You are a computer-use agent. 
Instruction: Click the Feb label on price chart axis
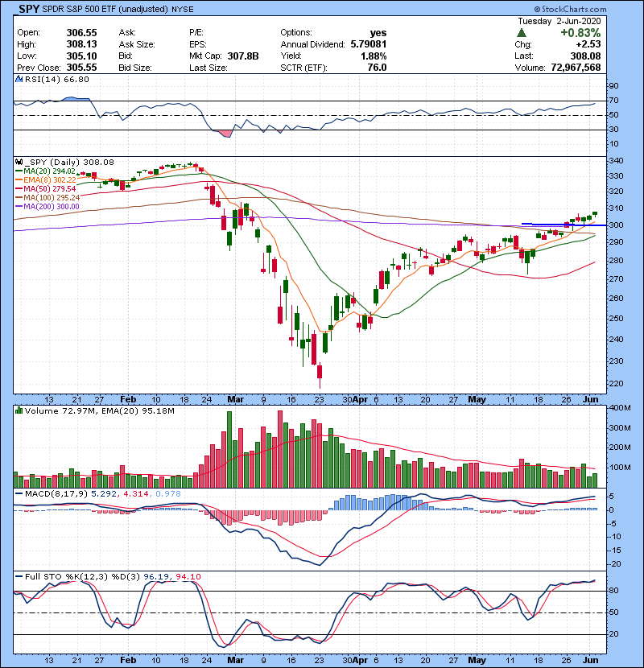[128, 400]
